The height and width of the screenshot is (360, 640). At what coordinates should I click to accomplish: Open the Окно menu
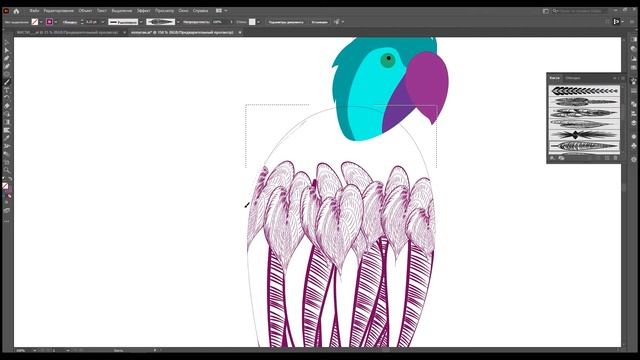[183, 11]
